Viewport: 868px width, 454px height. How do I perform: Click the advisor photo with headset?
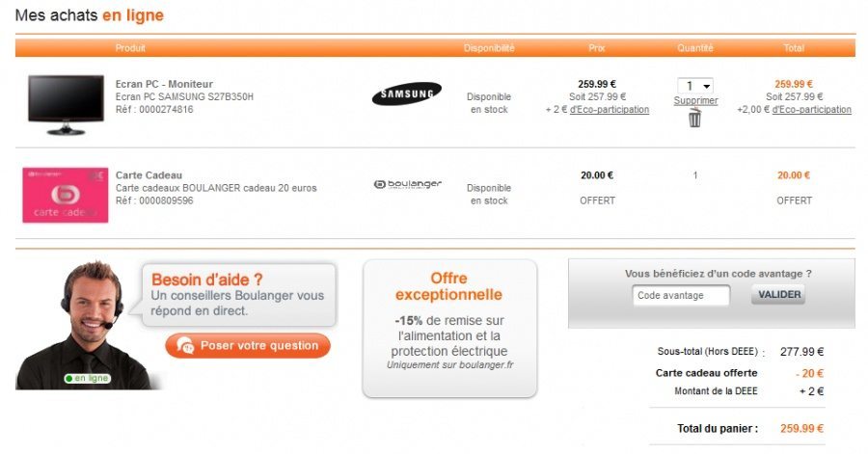tap(87, 323)
